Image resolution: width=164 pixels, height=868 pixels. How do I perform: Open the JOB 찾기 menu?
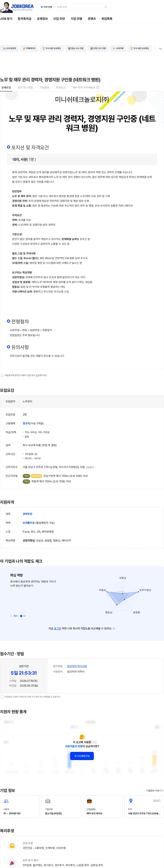pos(6,19)
